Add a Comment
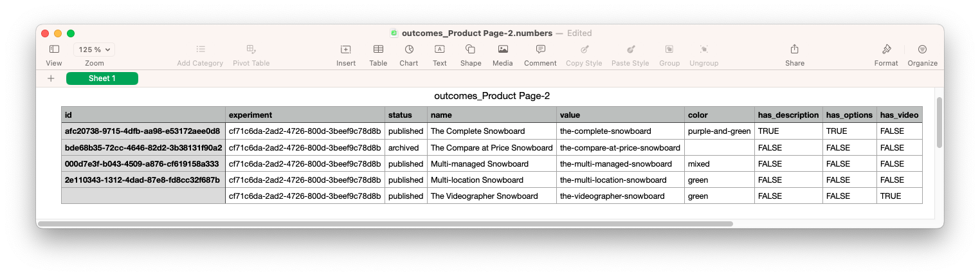Viewport: 980px width, 276px height. (540, 50)
